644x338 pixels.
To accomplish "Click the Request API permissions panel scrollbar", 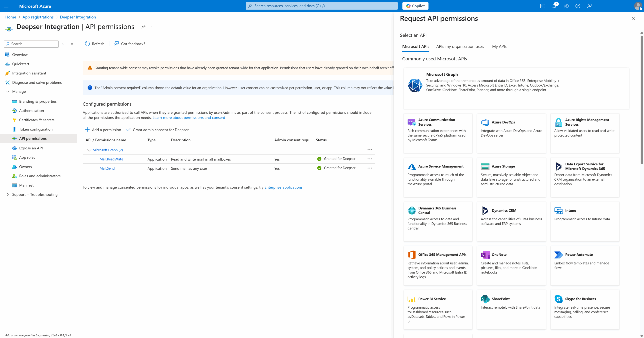I will pyautogui.click(x=642, y=100).
